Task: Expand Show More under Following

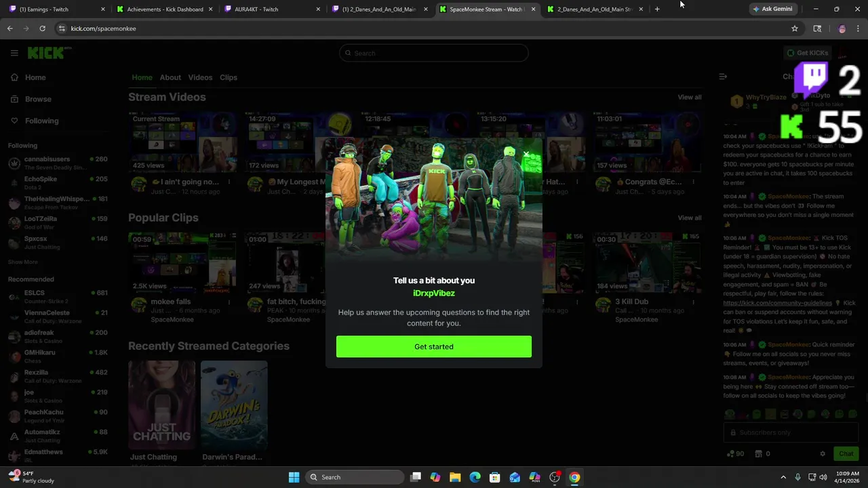Action: pyautogui.click(x=23, y=262)
